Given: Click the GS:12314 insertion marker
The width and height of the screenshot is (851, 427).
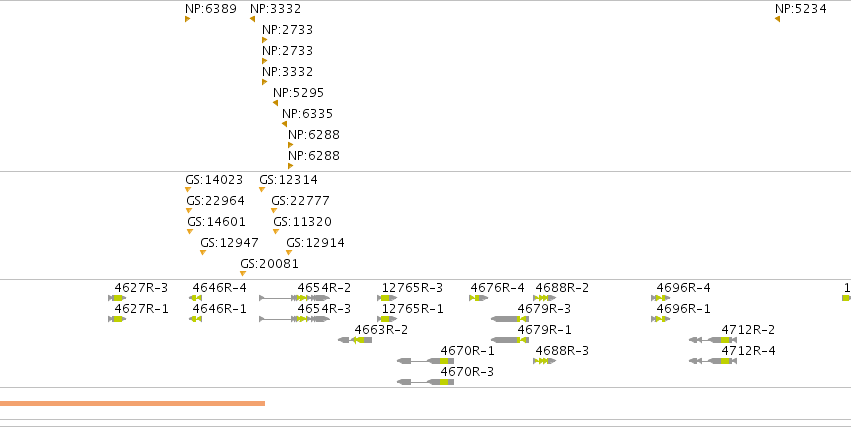Looking at the screenshot, I should point(262,189).
